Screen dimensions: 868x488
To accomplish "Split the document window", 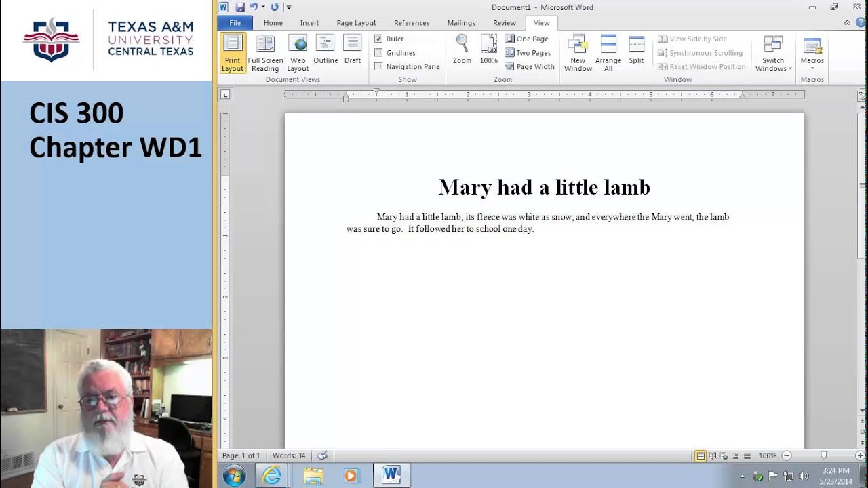I will point(636,50).
